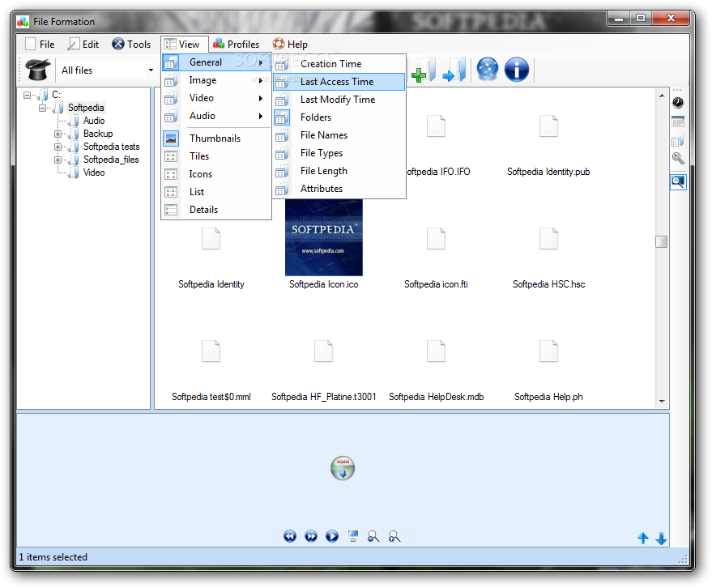Select the Audio folder in tree
The width and height of the screenshot is (712, 588).
click(x=94, y=121)
